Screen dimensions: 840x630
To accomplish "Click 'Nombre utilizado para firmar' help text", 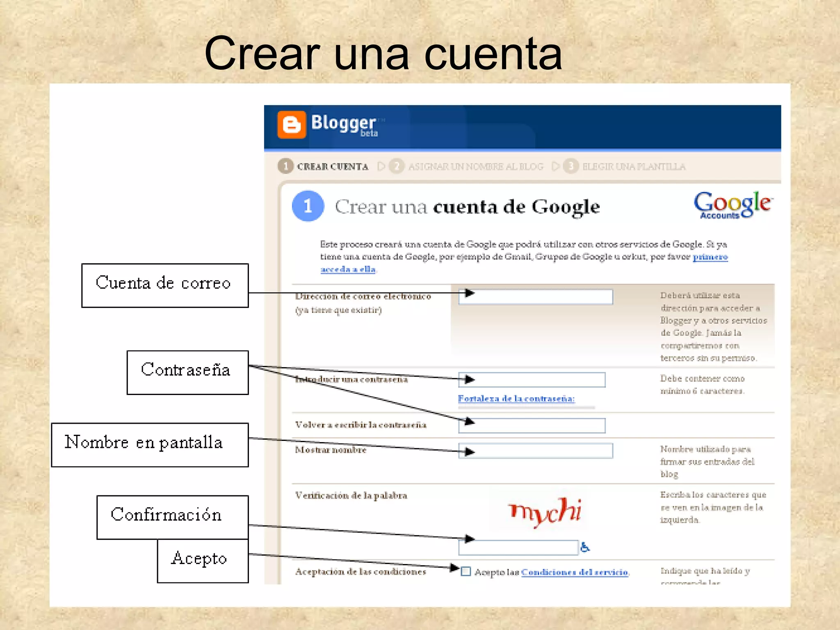I will (x=707, y=461).
